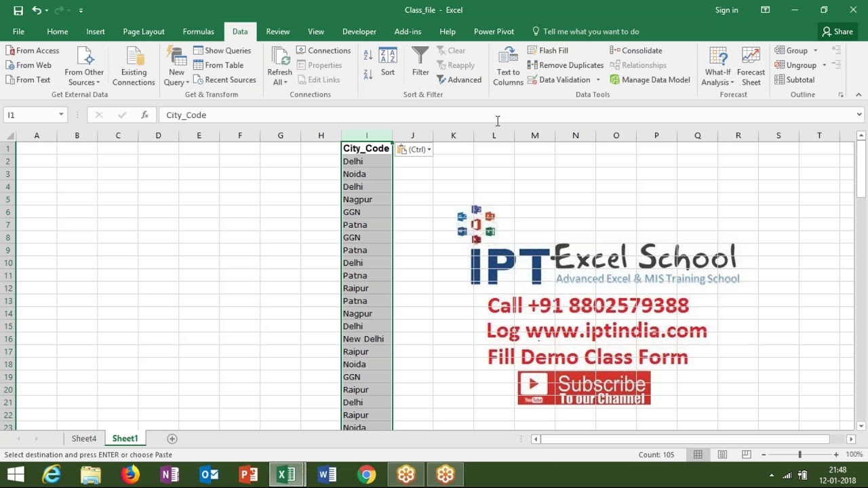Expand Data Validation dropdown arrow
868x488 pixels.
[597, 80]
